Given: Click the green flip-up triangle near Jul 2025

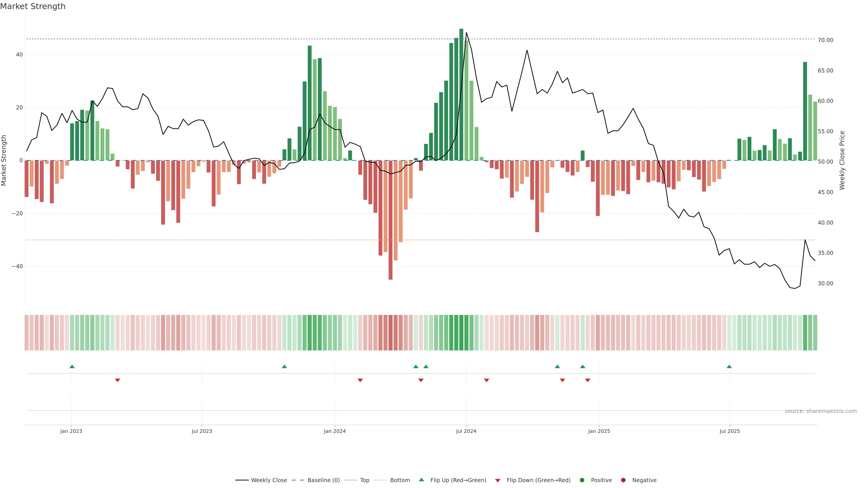Looking at the screenshot, I should point(729,366).
